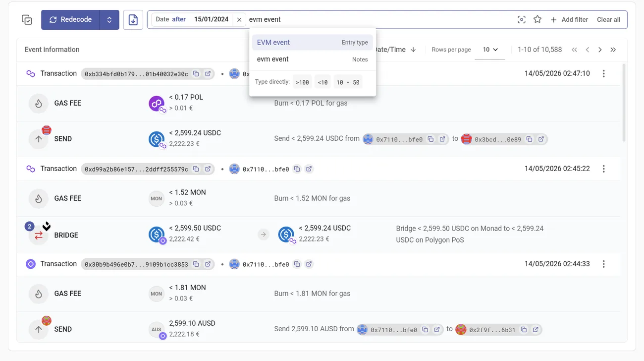Click the scan/focus icon in the filter bar

(522, 20)
